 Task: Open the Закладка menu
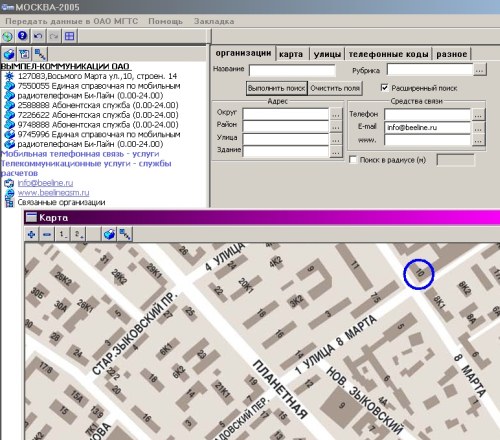click(x=214, y=21)
